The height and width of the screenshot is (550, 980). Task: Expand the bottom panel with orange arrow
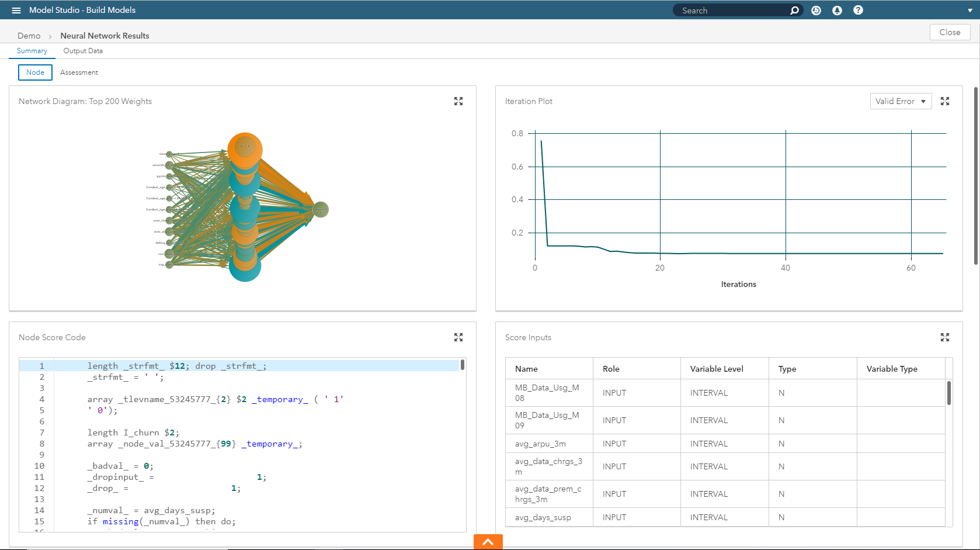(488, 542)
